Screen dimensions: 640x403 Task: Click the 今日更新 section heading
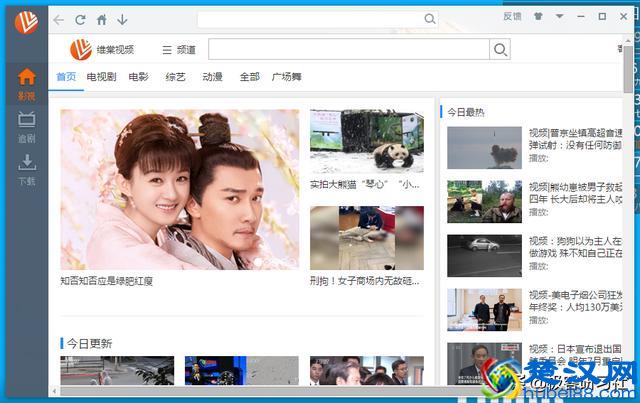[89, 343]
